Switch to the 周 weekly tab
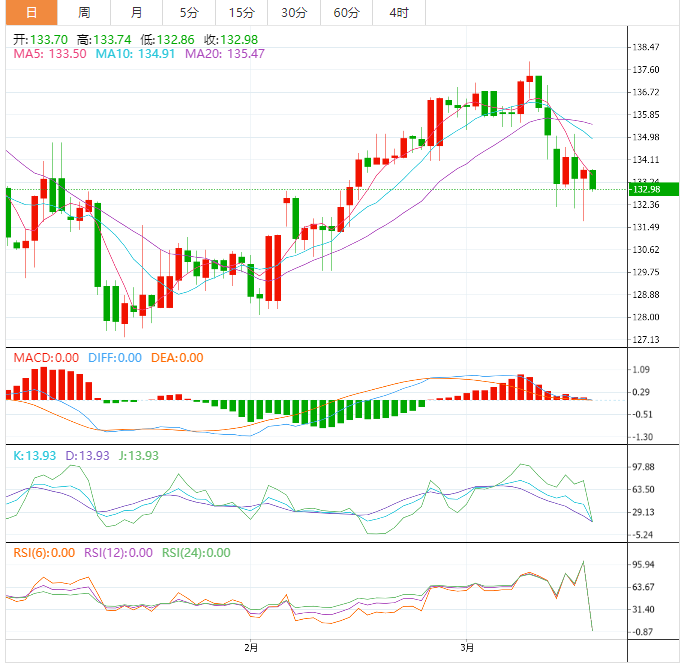This screenshot has height=668, width=681. (84, 13)
